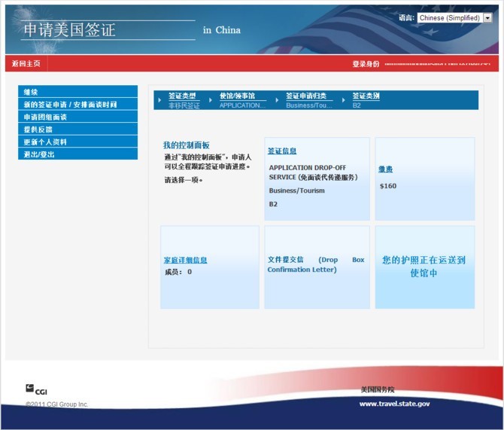This screenshot has width=504, height=430.
Task: Click 成员: 0 text
Action: click(178, 272)
